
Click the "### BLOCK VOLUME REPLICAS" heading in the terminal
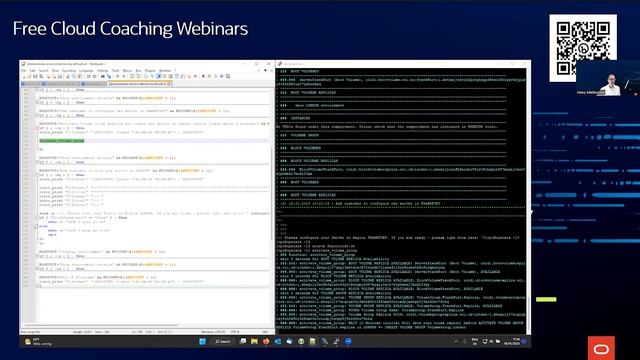(x=309, y=161)
